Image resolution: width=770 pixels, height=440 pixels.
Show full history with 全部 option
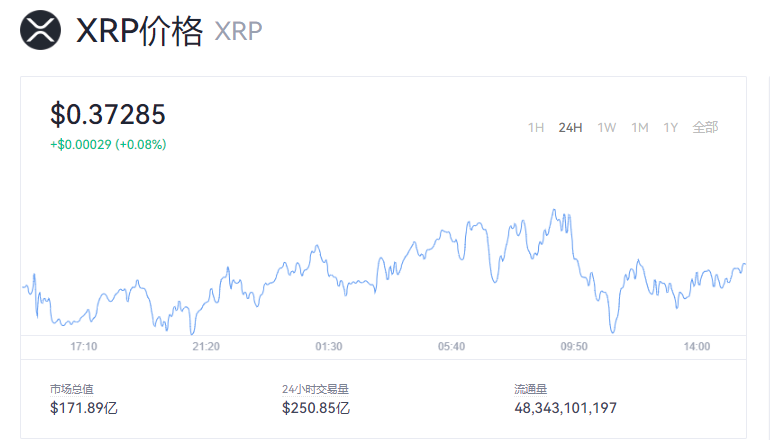705,128
